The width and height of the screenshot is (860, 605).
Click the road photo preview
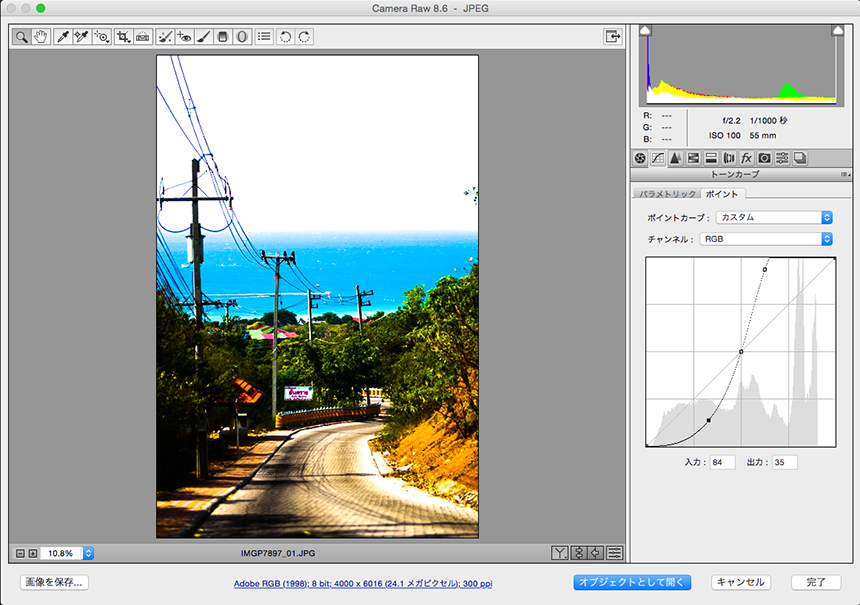point(318,296)
